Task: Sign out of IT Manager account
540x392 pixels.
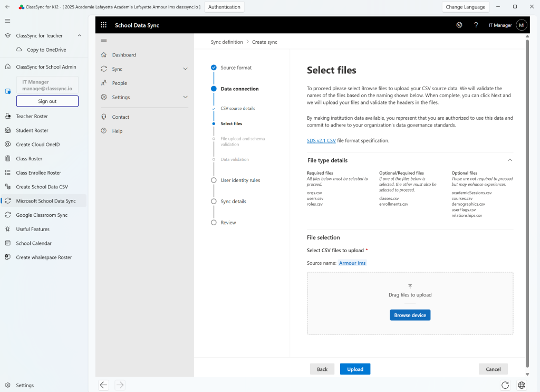Action: tap(47, 101)
